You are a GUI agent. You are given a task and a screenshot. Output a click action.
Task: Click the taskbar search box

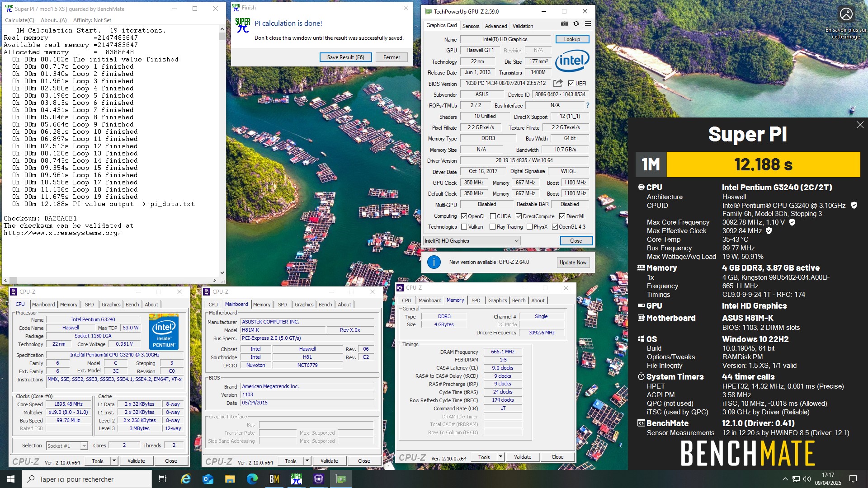[87, 479]
